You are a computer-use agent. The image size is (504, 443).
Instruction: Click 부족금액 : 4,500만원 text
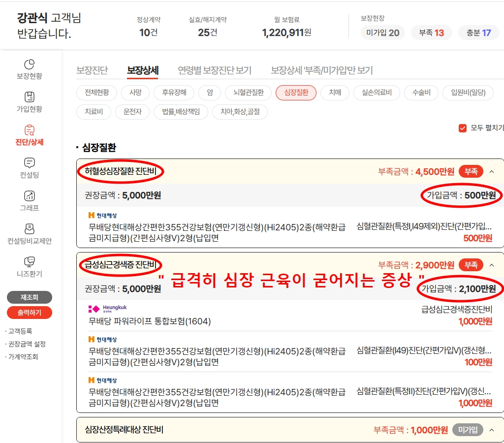[416, 172]
